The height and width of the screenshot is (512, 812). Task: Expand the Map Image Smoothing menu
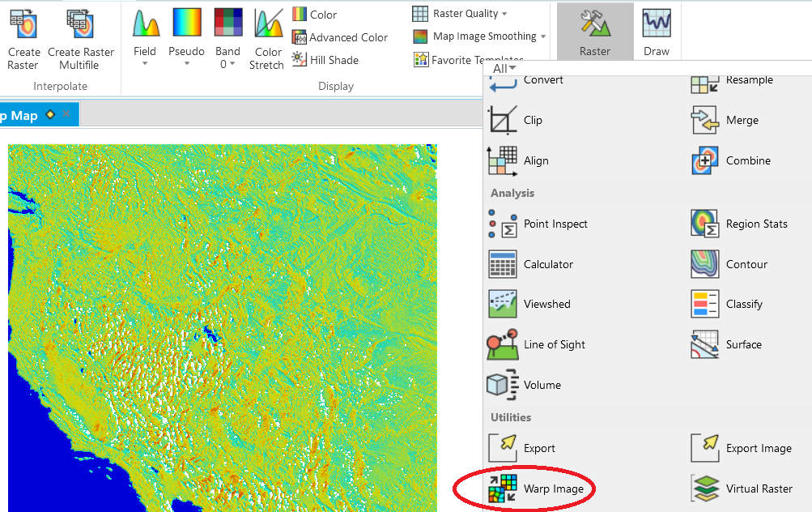(478, 36)
